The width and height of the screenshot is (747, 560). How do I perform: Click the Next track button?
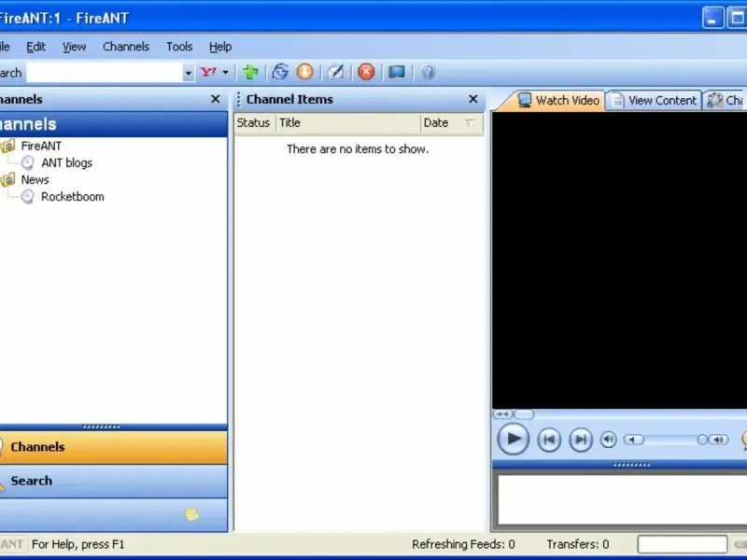(581, 440)
